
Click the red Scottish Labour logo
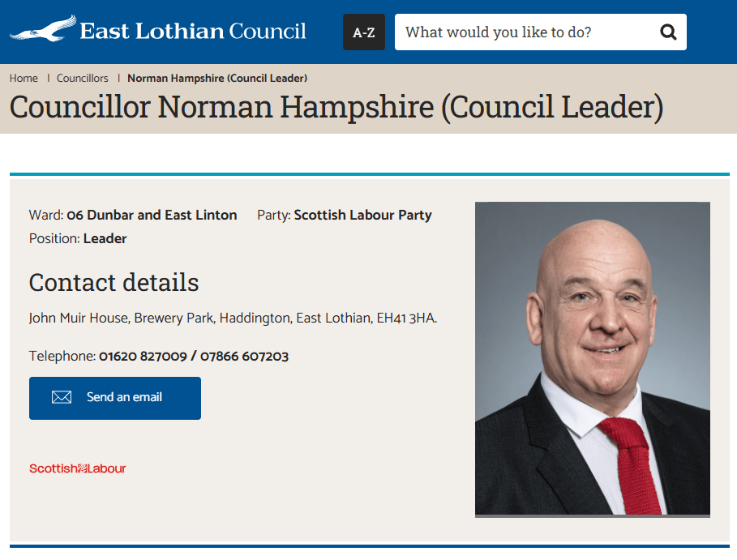coord(78,468)
